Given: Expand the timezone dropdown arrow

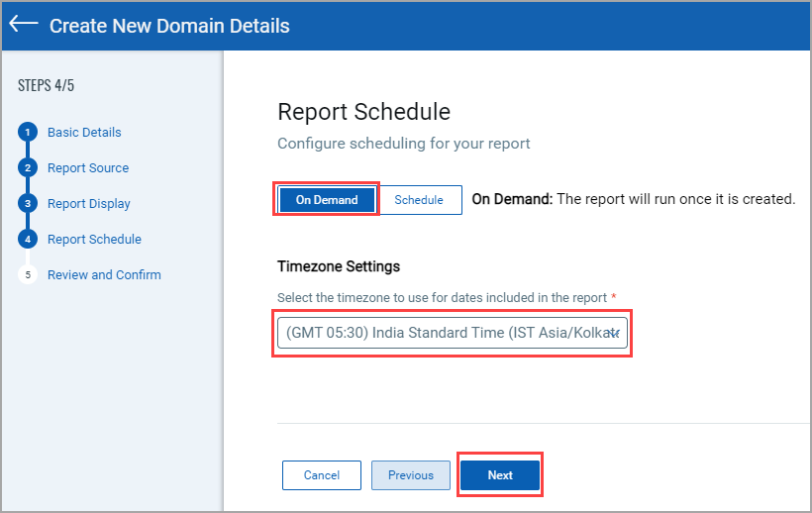Looking at the screenshot, I should pyautogui.click(x=614, y=334).
